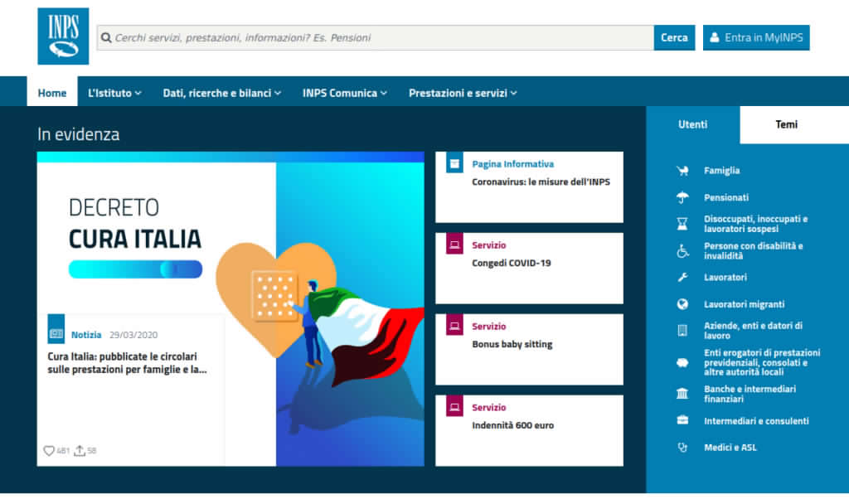The width and height of the screenshot is (849, 504).
Task: Open the Bonus baby sitting service
Action: [512, 344]
